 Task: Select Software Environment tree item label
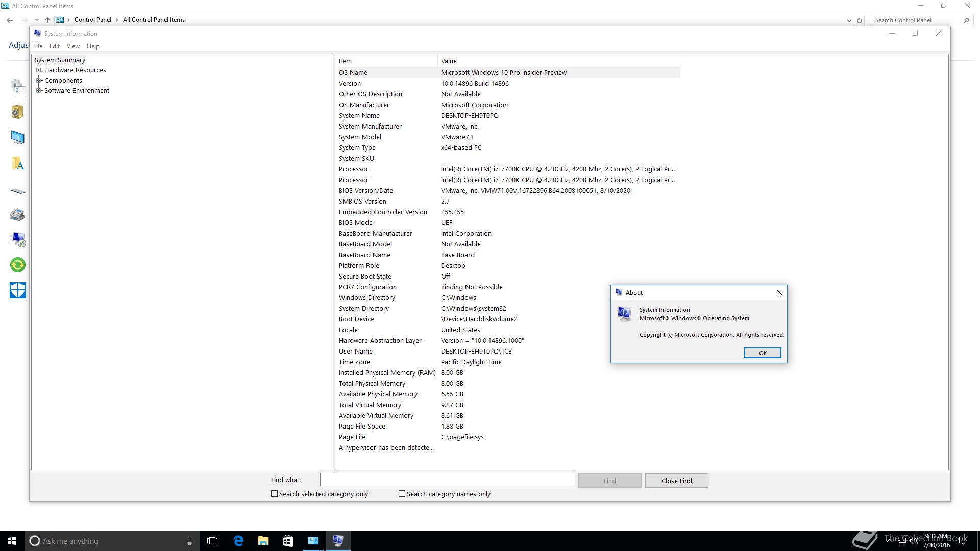[77, 91]
